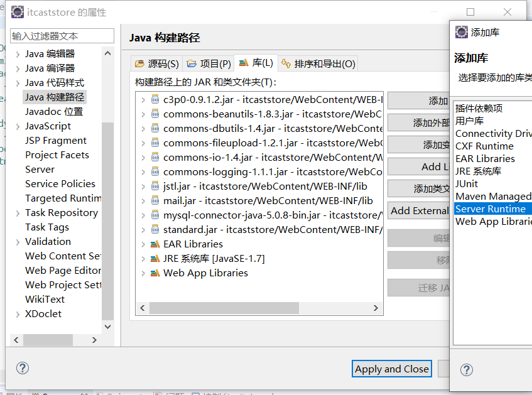This screenshot has width=532, height=395.
Task: Click the Eclipse icon in properties title bar
Action: coord(18,12)
